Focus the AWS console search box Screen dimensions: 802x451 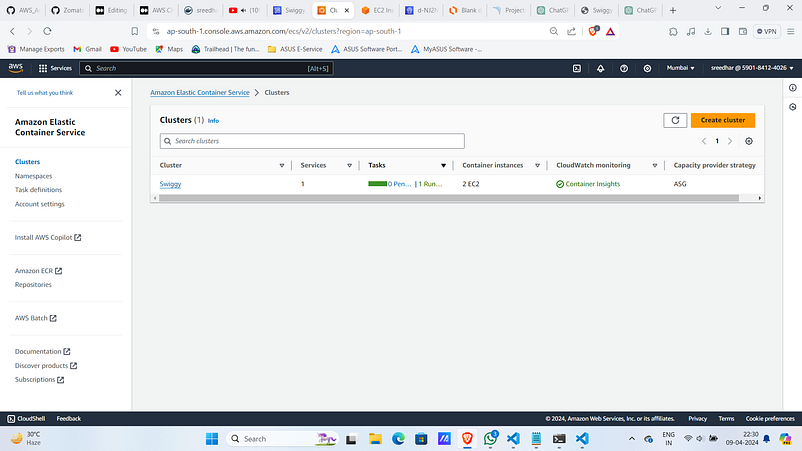(x=206, y=68)
